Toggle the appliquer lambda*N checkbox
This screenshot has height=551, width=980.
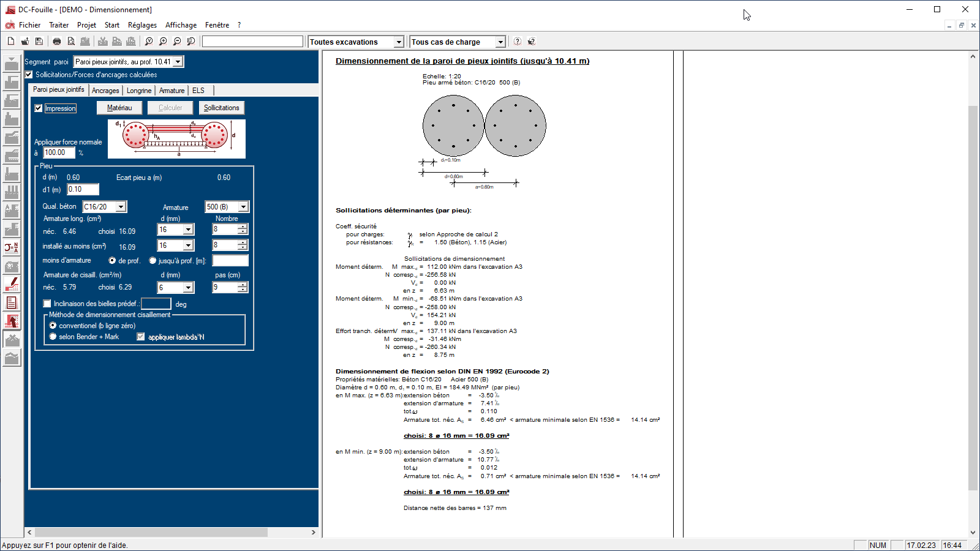(141, 337)
